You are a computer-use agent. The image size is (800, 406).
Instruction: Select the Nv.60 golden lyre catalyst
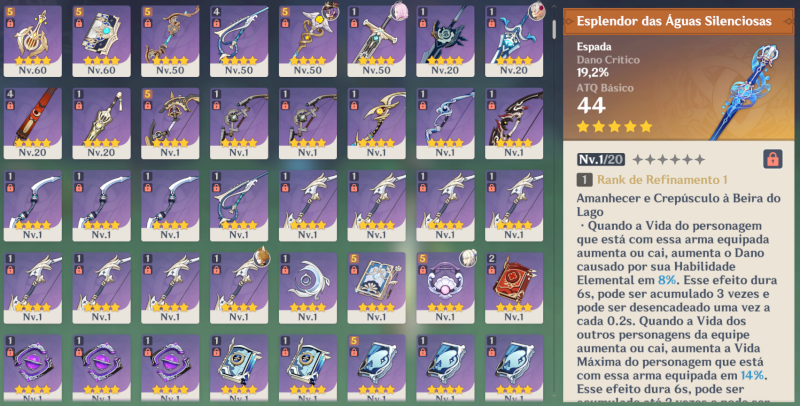click(33, 41)
